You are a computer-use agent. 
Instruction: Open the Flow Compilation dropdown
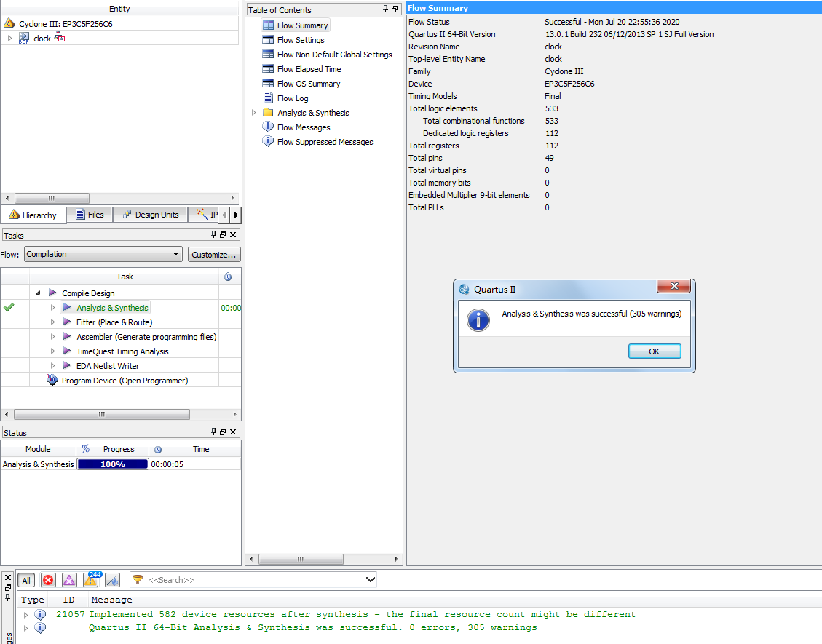coord(103,254)
